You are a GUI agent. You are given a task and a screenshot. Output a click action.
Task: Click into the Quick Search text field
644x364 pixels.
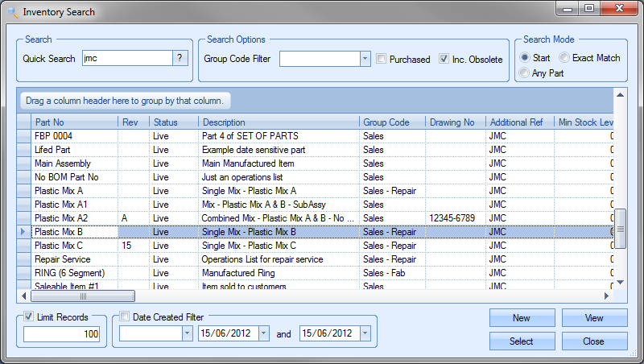click(x=127, y=58)
